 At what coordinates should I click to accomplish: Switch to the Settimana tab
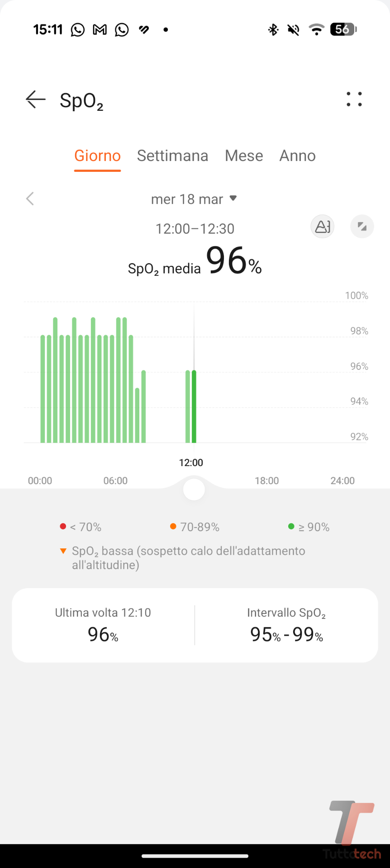click(x=172, y=156)
